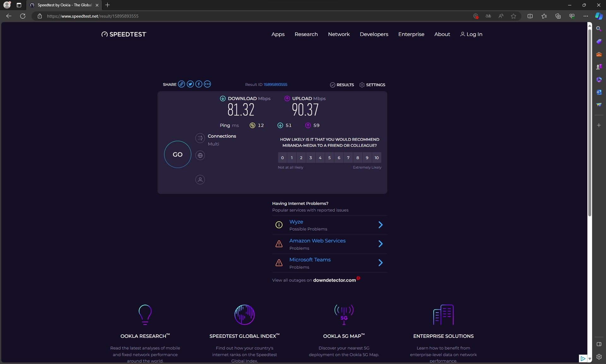Open Wyze outage details

point(296,222)
